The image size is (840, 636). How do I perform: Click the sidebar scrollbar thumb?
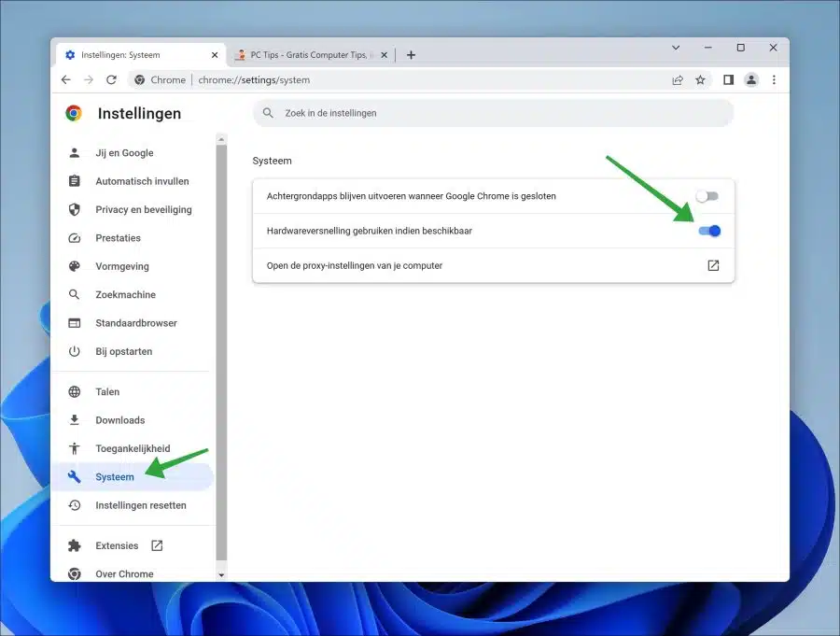[221, 353]
